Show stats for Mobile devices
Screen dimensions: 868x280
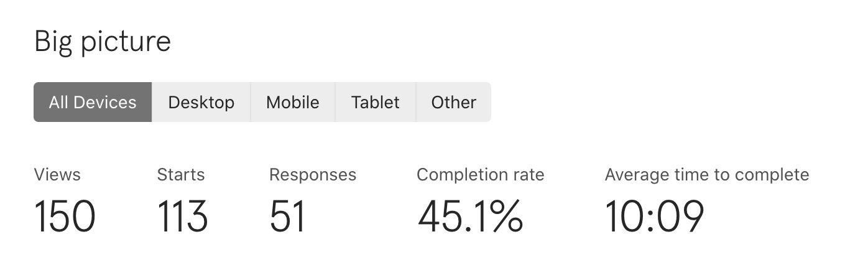tap(293, 102)
